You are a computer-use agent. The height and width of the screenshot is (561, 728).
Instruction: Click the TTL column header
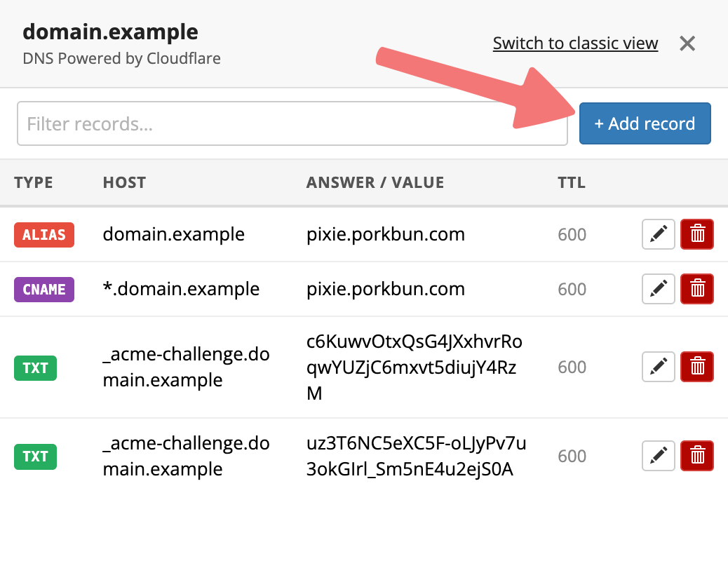pyautogui.click(x=572, y=183)
